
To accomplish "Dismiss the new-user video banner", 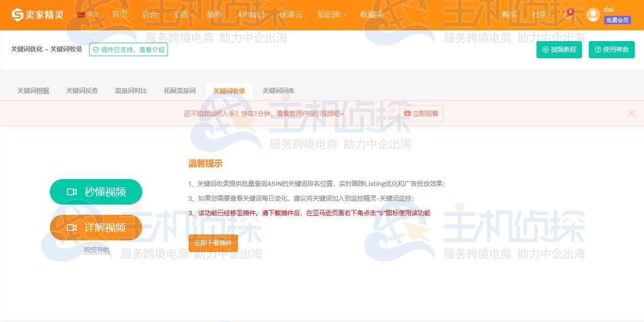I will [x=631, y=113].
